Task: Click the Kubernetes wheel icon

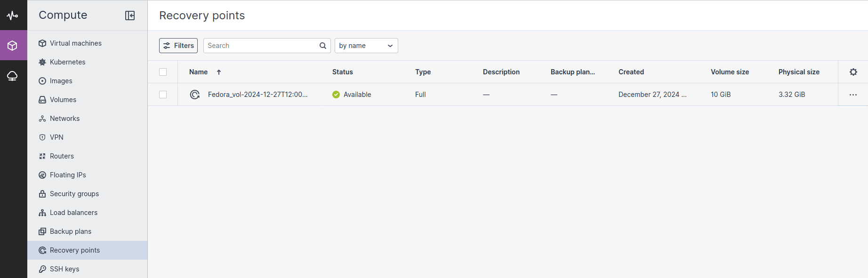Action: click(x=42, y=62)
